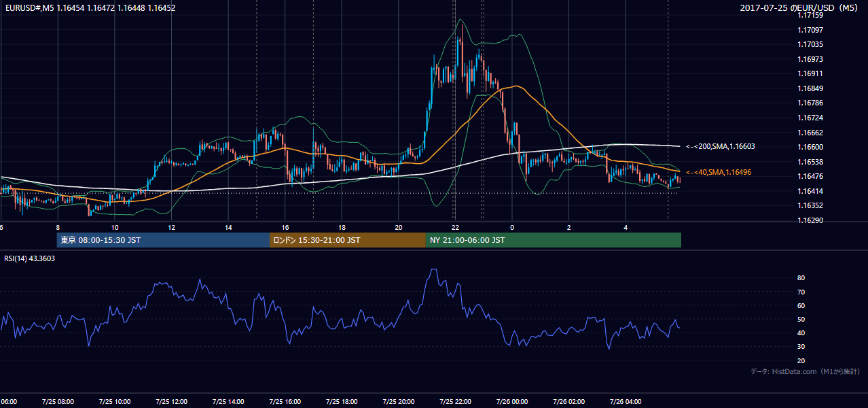The image size is (868, 408).
Task: Click hour label 2 beneath the price chart
Action: [569, 227]
